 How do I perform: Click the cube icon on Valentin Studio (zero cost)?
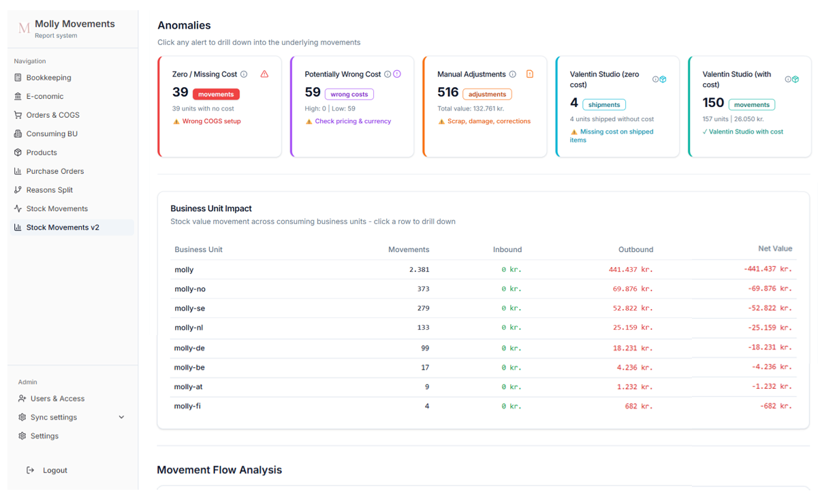pos(663,80)
